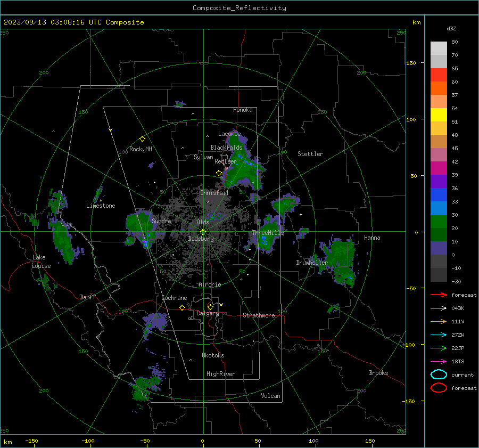Image resolution: width=479 pixels, height=448 pixels.
Task: Pick the magenta 42 dBZ color swatch
Action: point(439,168)
